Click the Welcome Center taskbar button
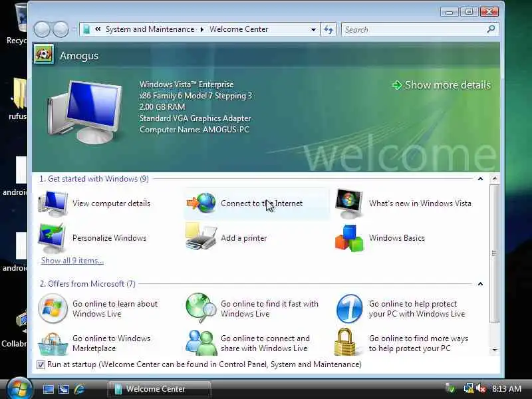Image resolution: width=532 pixels, height=399 pixels. (160, 389)
